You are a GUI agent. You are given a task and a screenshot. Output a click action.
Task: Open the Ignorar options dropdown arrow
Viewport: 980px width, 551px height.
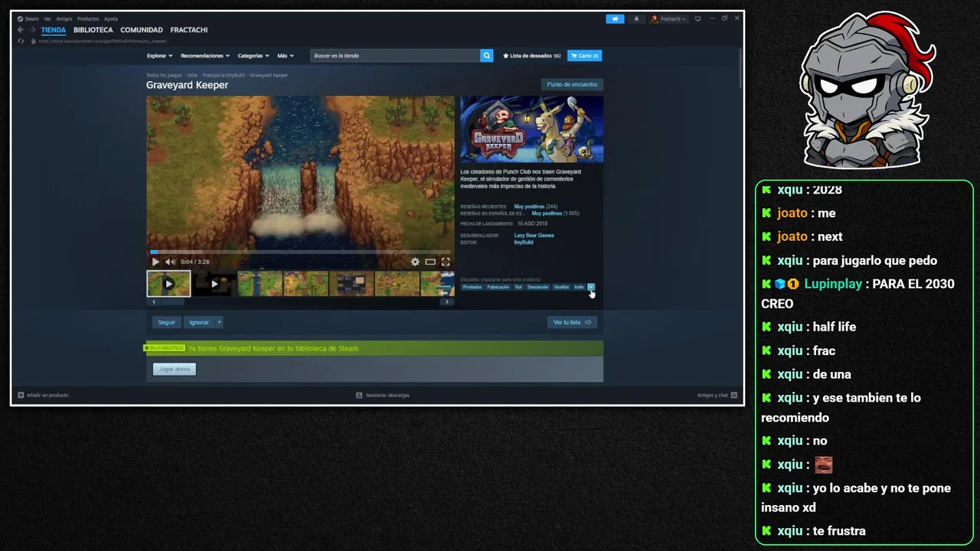click(x=219, y=322)
